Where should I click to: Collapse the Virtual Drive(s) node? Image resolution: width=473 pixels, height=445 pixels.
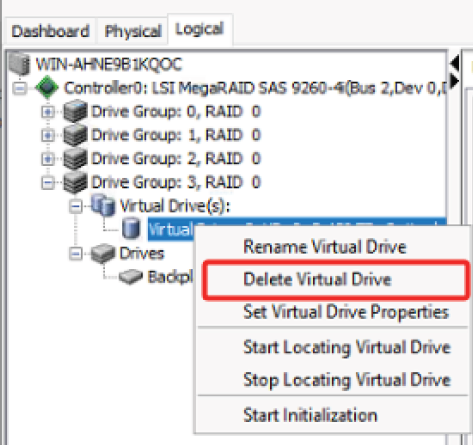click(76, 207)
